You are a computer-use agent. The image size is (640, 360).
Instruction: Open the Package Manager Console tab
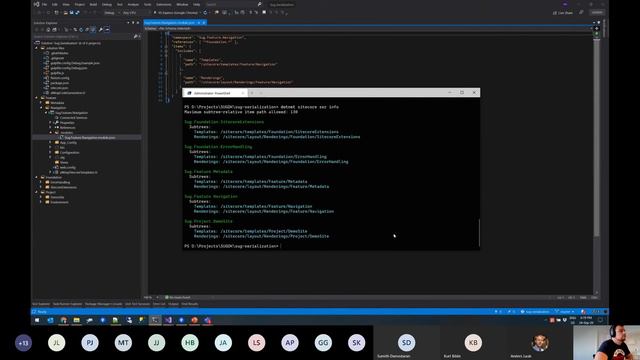point(104,304)
